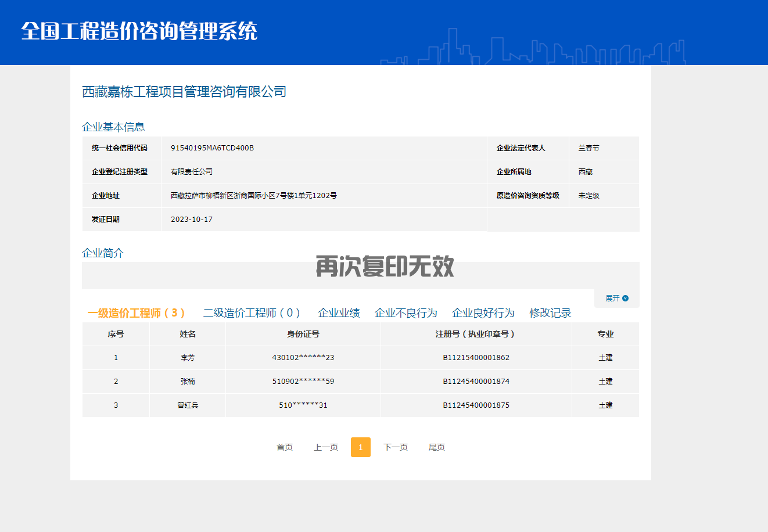Click the 曾红兵 table row
768x532 pixels.
[x=188, y=405]
